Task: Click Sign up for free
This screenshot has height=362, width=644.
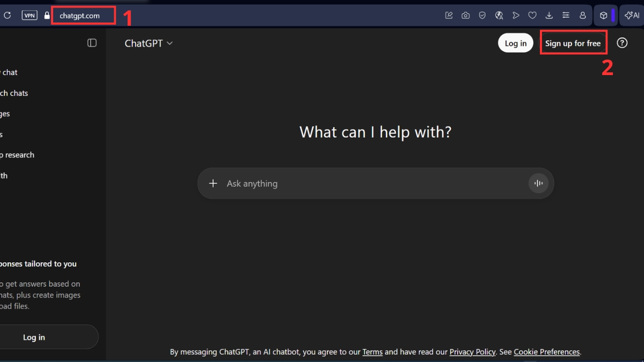Action: pos(573,43)
